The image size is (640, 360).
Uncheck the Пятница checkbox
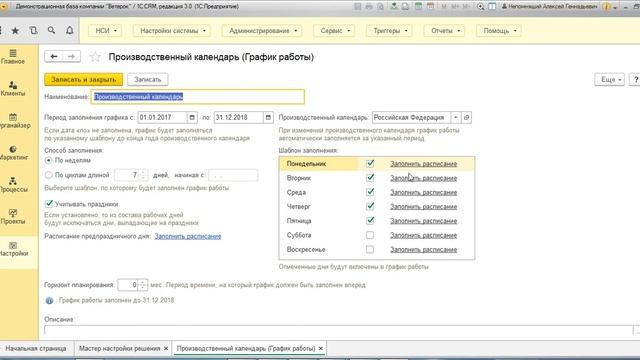coord(370,221)
